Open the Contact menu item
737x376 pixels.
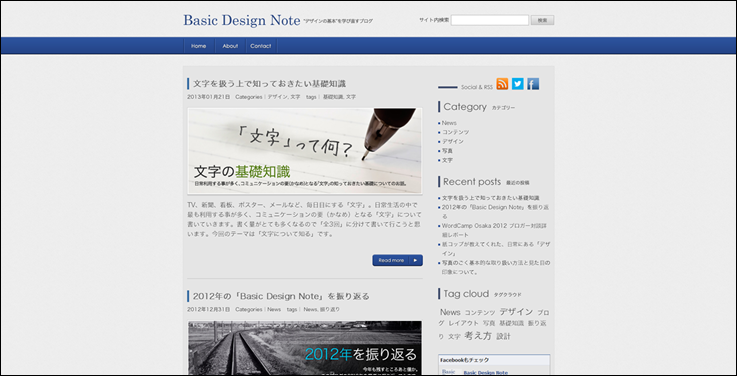[x=261, y=46]
